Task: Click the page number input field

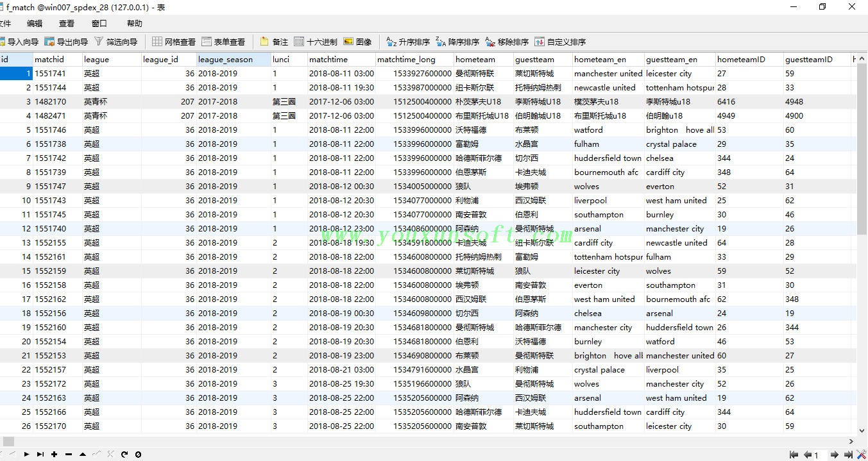Action: click(821, 455)
